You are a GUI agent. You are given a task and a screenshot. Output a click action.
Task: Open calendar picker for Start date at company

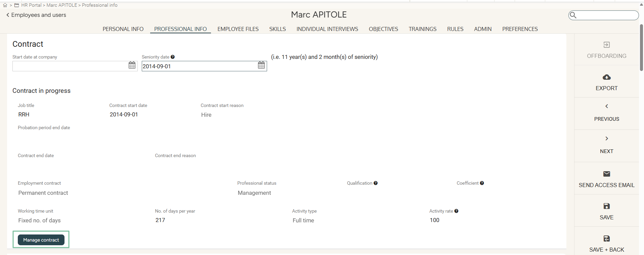(132, 65)
